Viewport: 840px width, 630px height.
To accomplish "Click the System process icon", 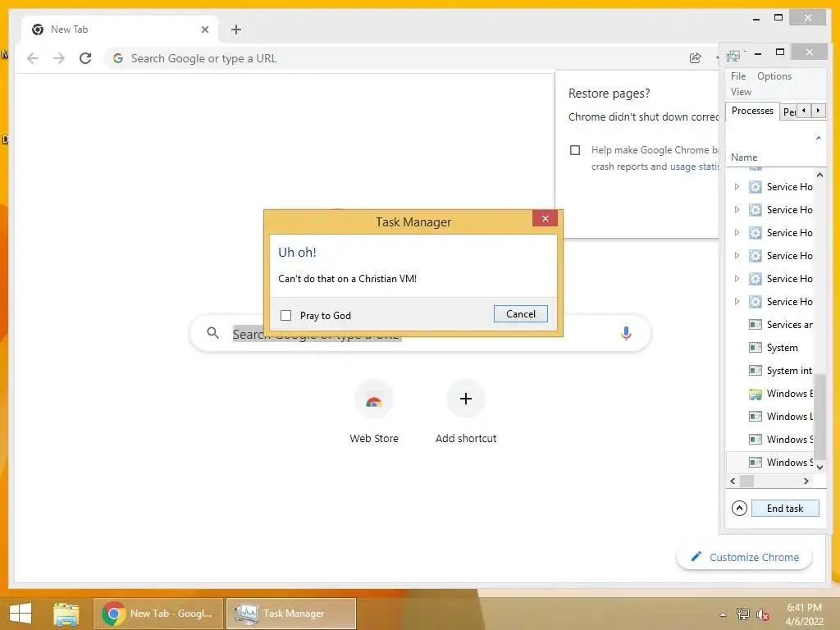I will pos(756,348).
